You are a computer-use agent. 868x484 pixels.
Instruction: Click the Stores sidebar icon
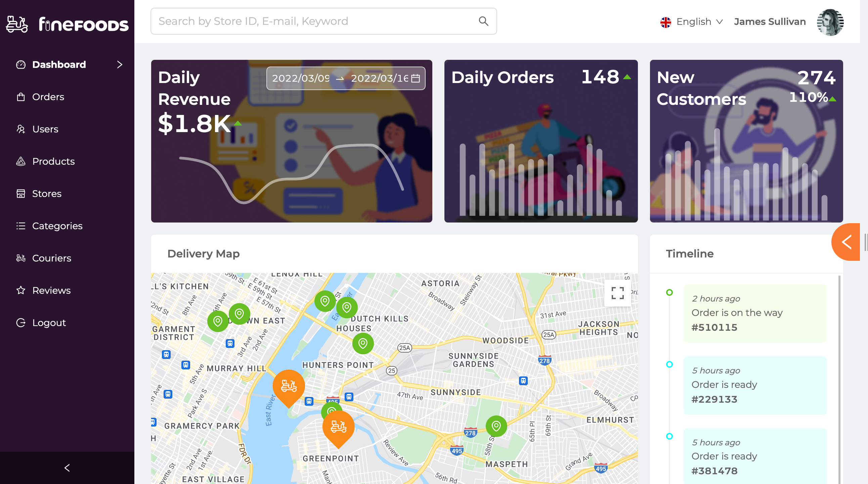(20, 193)
